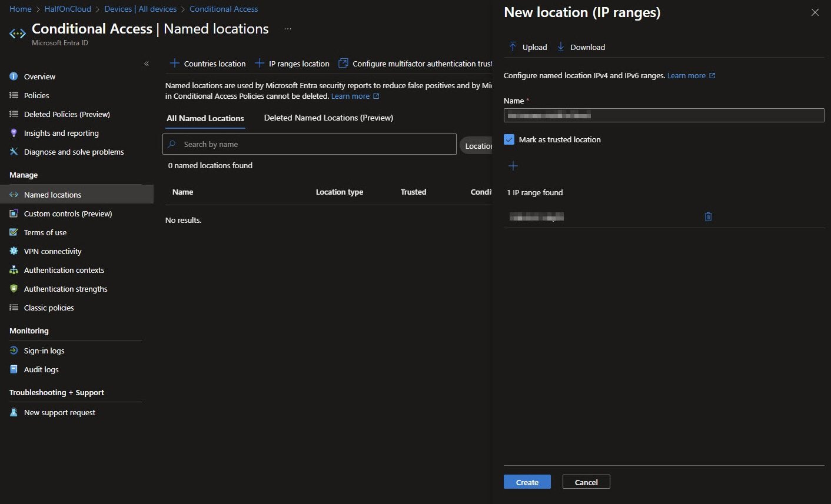The width and height of the screenshot is (831, 504).
Task: Open Diagnose and solve problems
Action: 74,152
